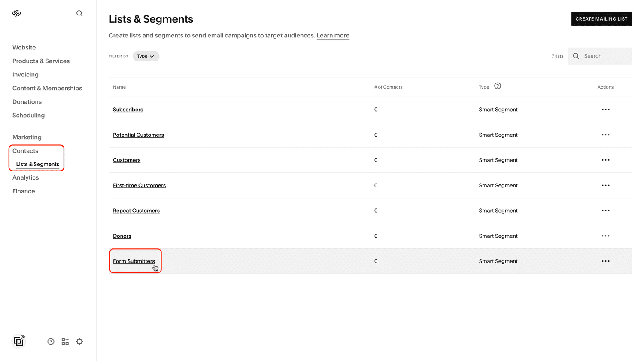644x361 pixels.
Task: Open the Form Submitters segment link
Action: coord(134,261)
